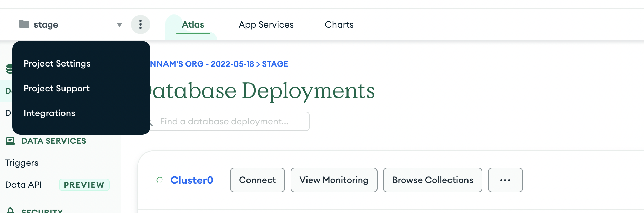Screen dimensions: 644x213
Task: Switch to the Atlas tab
Action: [x=193, y=24]
